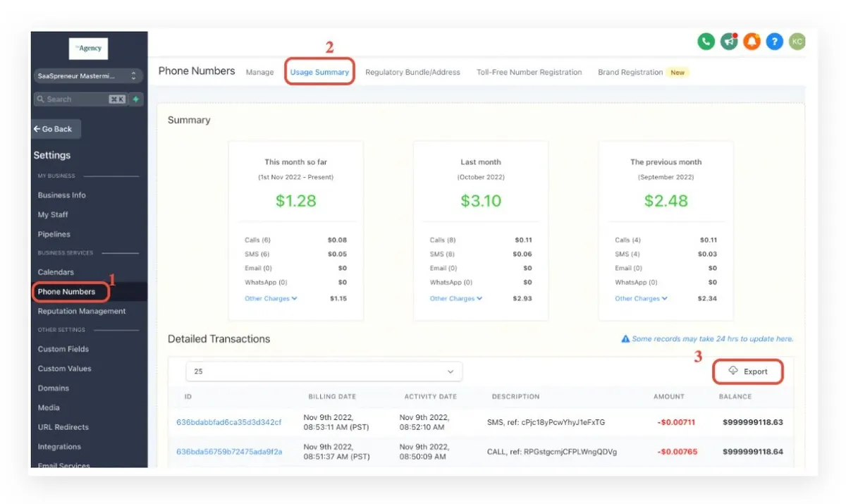The image size is (846, 504).
Task: Expand Other Charges under The previous month
Action: pyautogui.click(x=641, y=298)
